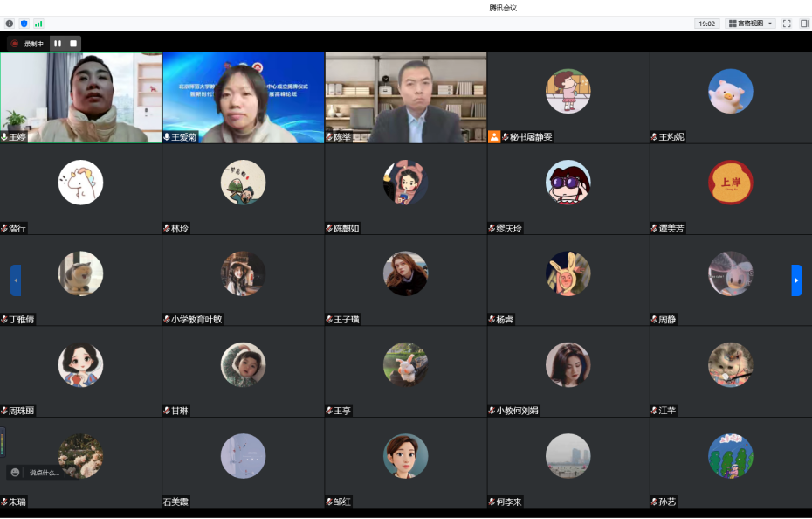Click the orange host icon on 秘书屠静雯

point(494,137)
